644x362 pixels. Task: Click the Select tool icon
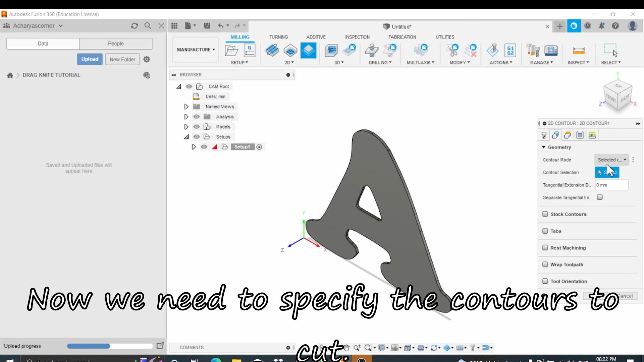pyautogui.click(x=611, y=50)
